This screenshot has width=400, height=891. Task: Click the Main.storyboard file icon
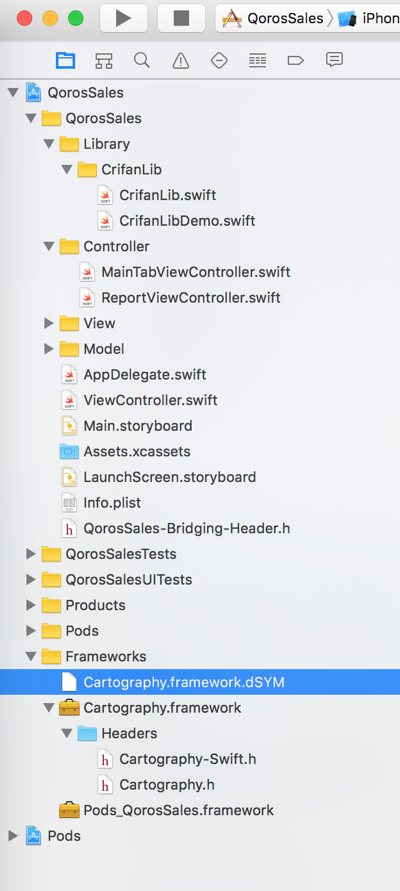[x=69, y=426]
